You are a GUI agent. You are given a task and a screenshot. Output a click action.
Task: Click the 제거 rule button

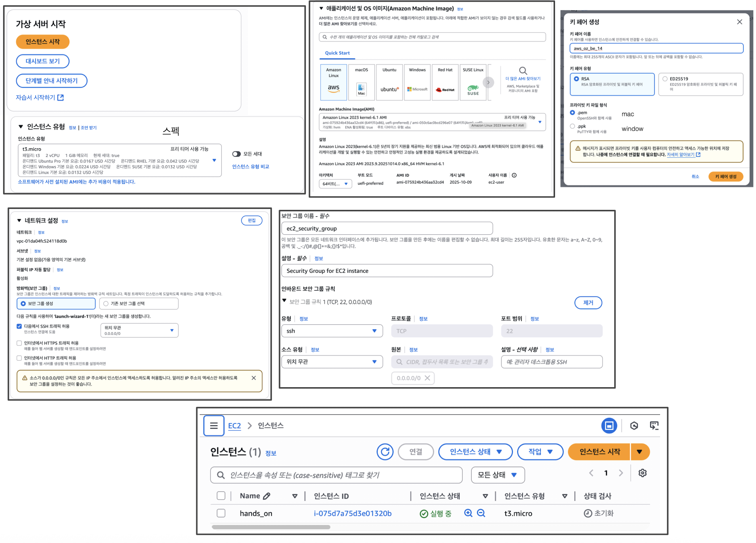point(588,303)
